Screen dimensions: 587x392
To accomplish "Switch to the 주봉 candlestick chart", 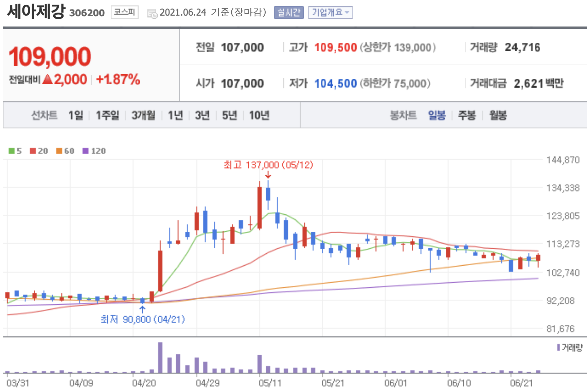I will pyautogui.click(x=467, y=115).
